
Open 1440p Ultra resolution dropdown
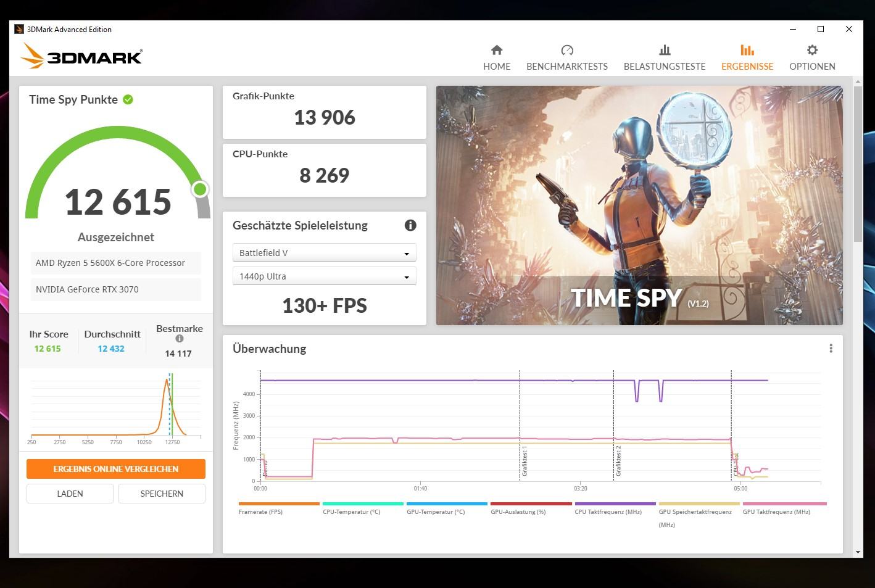coord(324,276)
